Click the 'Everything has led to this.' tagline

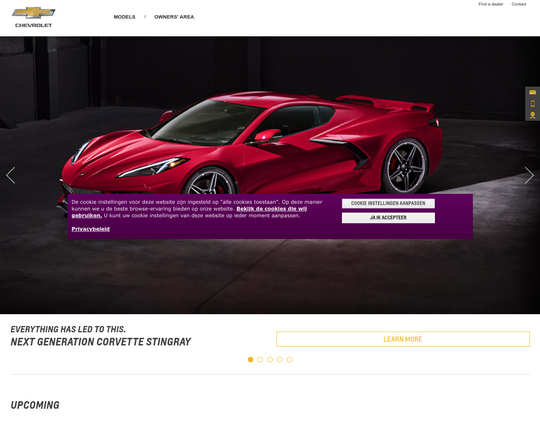click(68, 329)
